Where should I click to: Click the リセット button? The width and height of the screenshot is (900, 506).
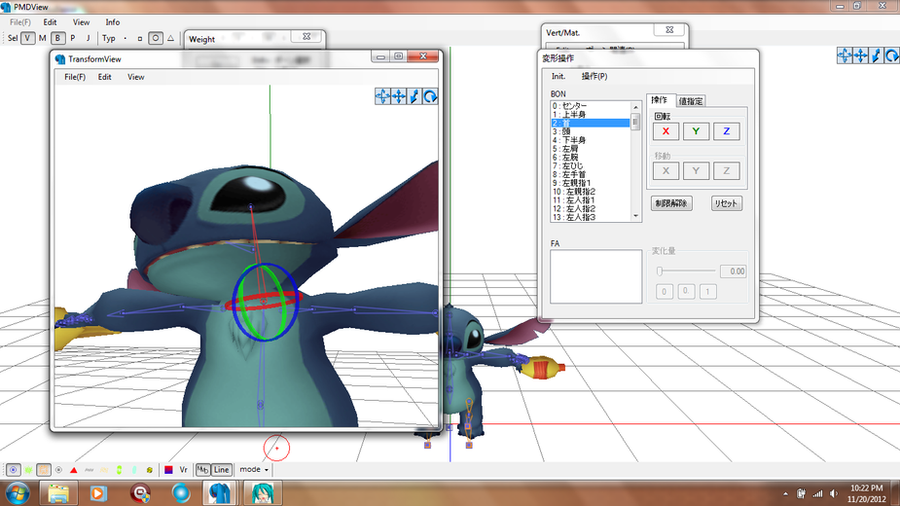[726, 203]
